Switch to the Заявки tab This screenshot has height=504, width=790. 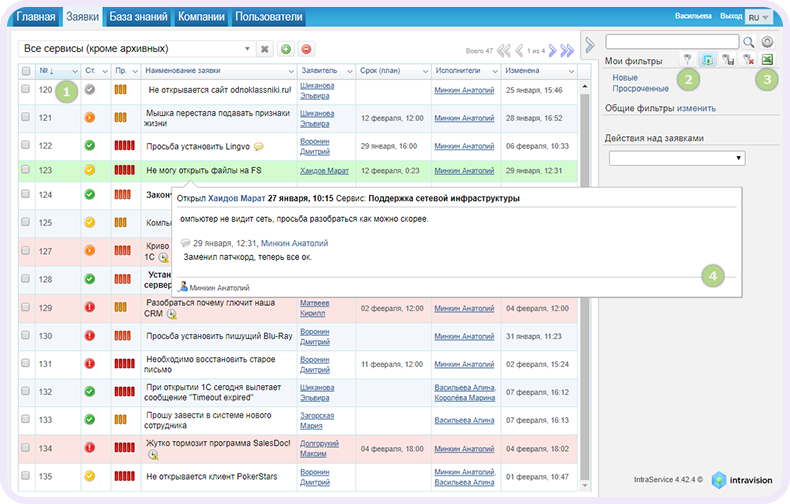point(82,17)
